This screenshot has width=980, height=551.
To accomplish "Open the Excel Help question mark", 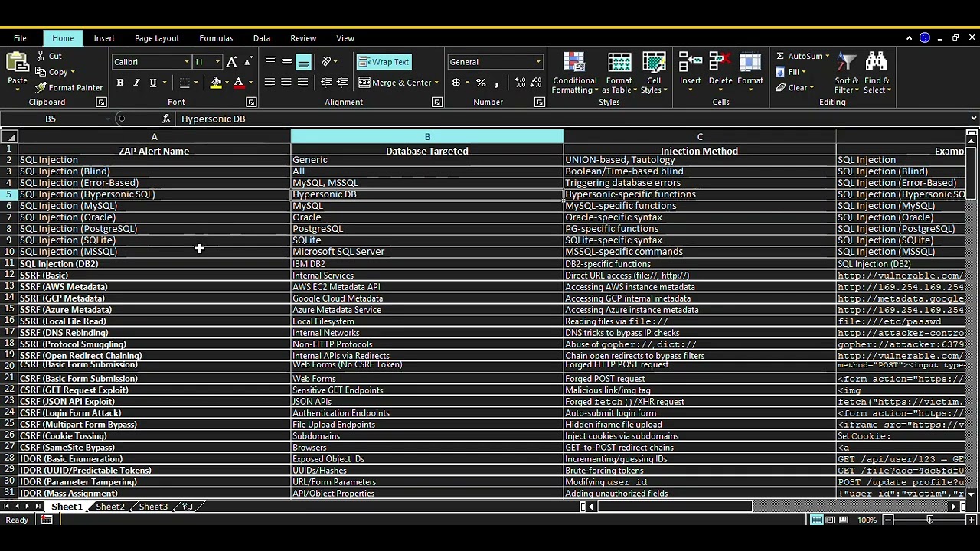I will 925,37.
